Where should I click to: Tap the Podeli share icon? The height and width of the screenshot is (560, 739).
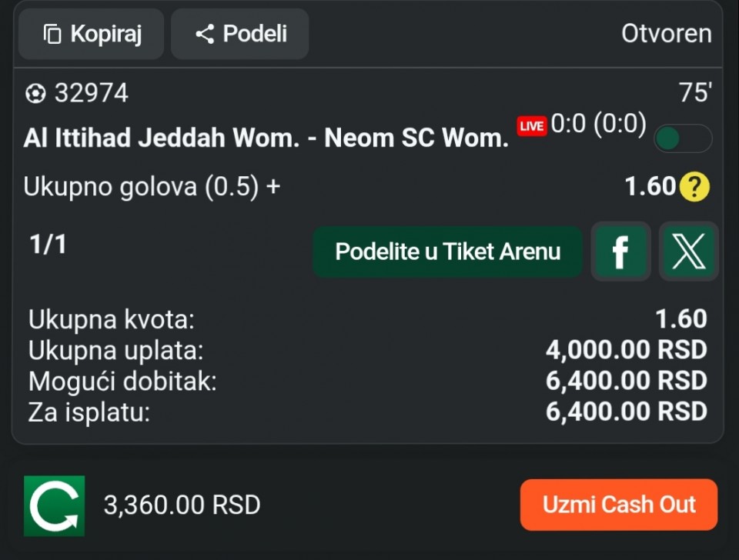coord(204,34)
